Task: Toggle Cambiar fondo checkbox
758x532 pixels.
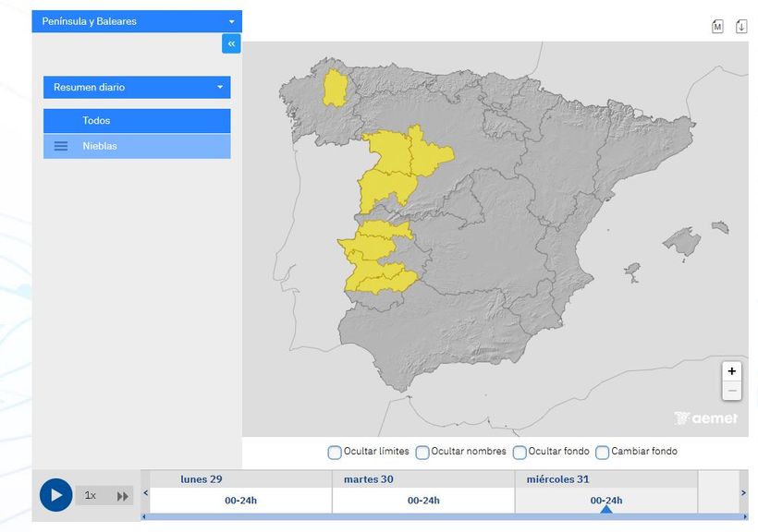Action: point(603,452)
